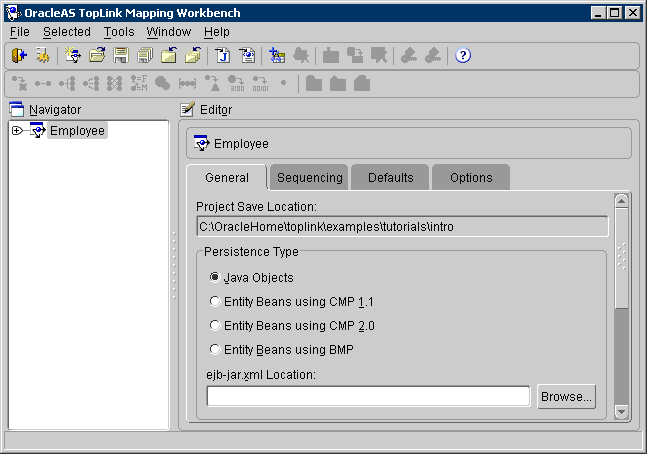Click the Save All stacked floppies icon
647x456 pixels.
click(x=145, y=55)
